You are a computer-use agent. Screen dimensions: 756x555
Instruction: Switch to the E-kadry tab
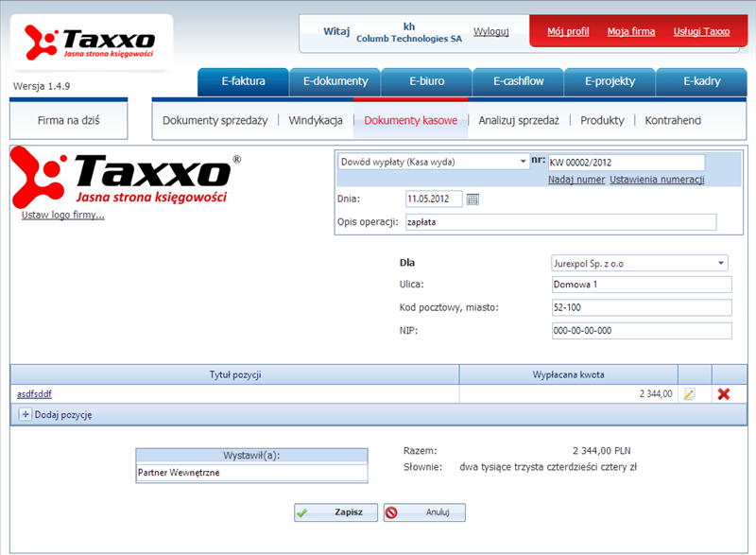(701, 81)
